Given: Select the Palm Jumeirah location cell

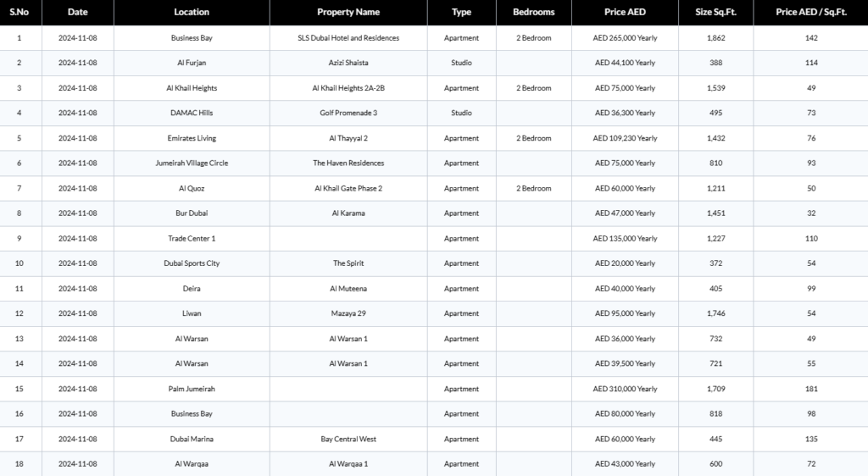Looking at the screenshot, I should (192, 389).
